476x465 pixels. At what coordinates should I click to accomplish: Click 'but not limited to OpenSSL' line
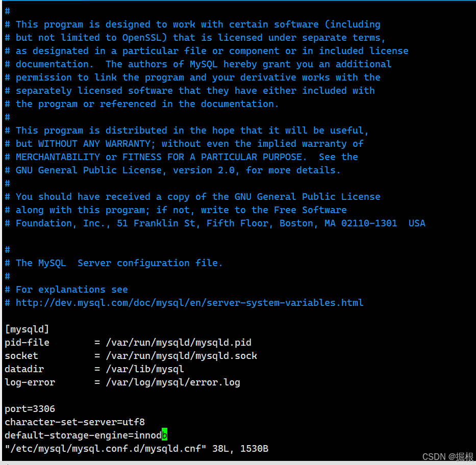[195, 38]
